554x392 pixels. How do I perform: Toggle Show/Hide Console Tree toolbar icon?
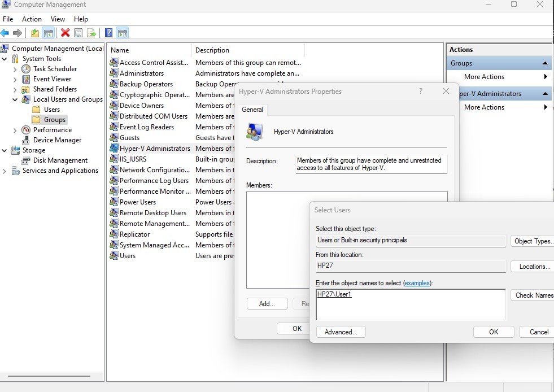[49, 33]
